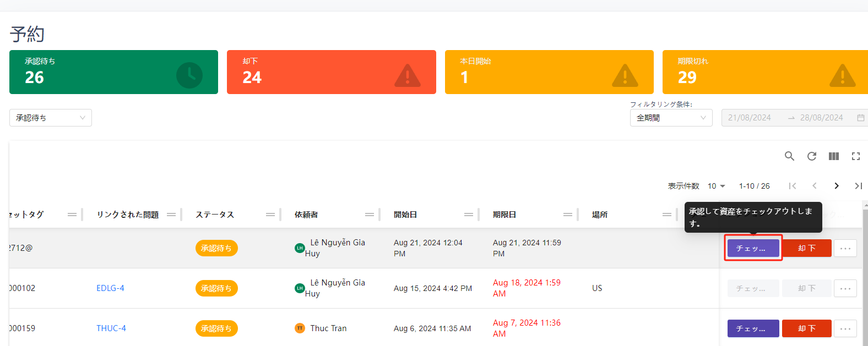Toggle full screen table view
868x346 pixels.
pyautogui.click(x=855, y=156)
